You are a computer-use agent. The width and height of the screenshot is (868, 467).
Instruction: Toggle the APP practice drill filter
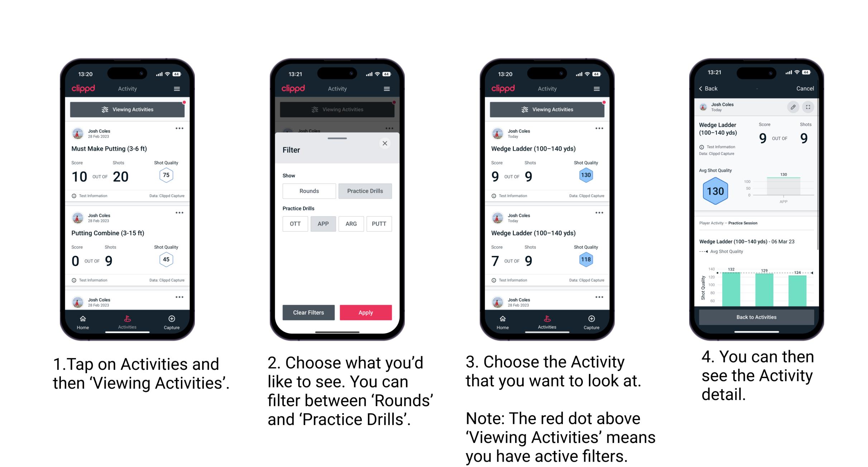click(x=323, y=224)
